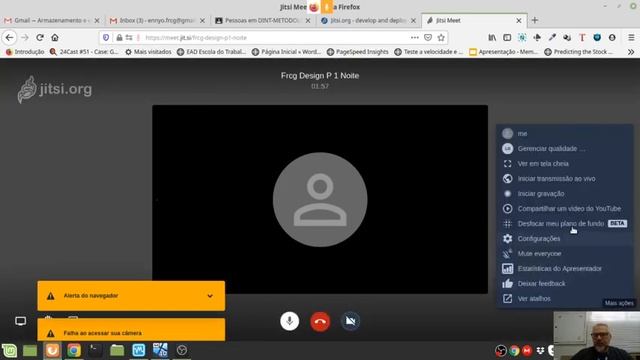Toggle the microphone mute button
This screenshot has width=640, height=360.
[289, 321]
